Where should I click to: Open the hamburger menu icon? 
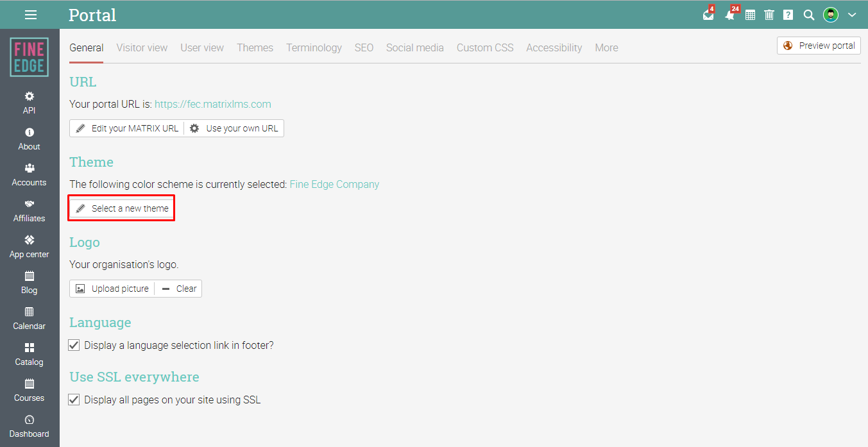point(30,15)
